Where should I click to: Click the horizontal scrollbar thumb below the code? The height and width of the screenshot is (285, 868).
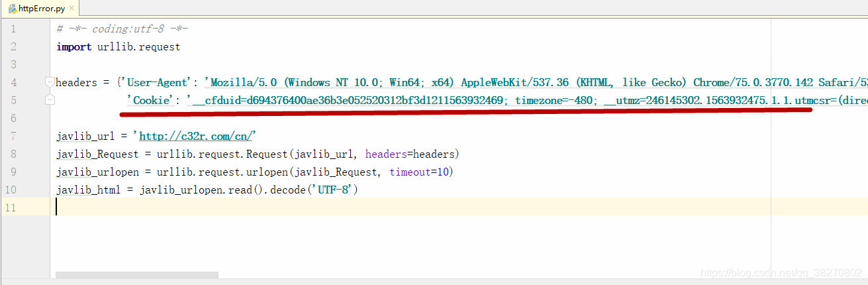[136, 274]
